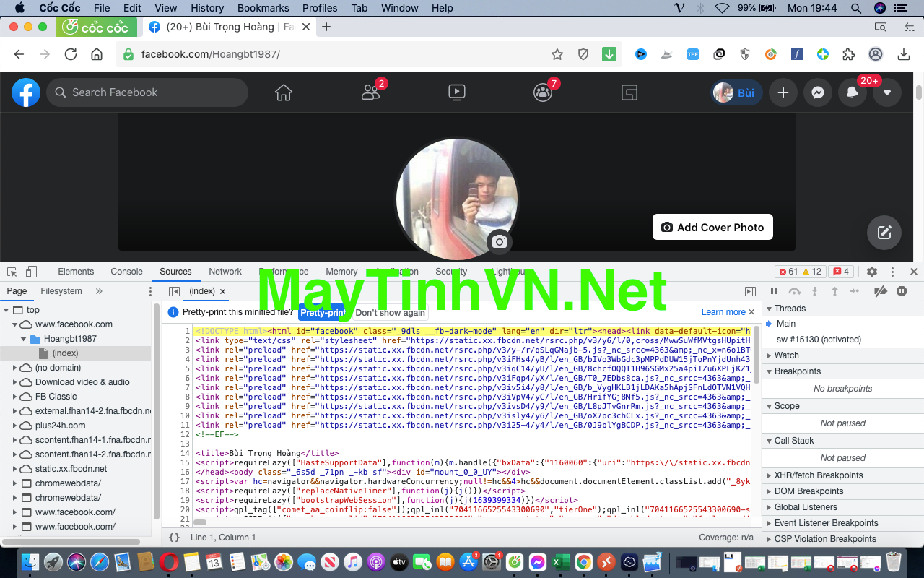The width and height of the screenshot is (924, 578).
Task: Click the Create plus button on Facebook
Action: tap(783, 92)
